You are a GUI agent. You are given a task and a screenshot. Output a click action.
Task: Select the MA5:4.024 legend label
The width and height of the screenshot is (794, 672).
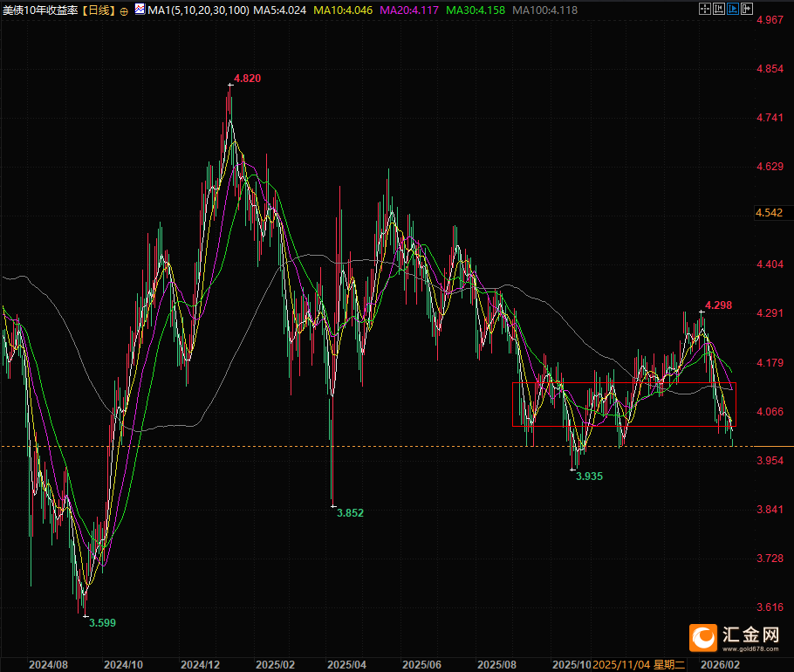(x=282, y=10)
